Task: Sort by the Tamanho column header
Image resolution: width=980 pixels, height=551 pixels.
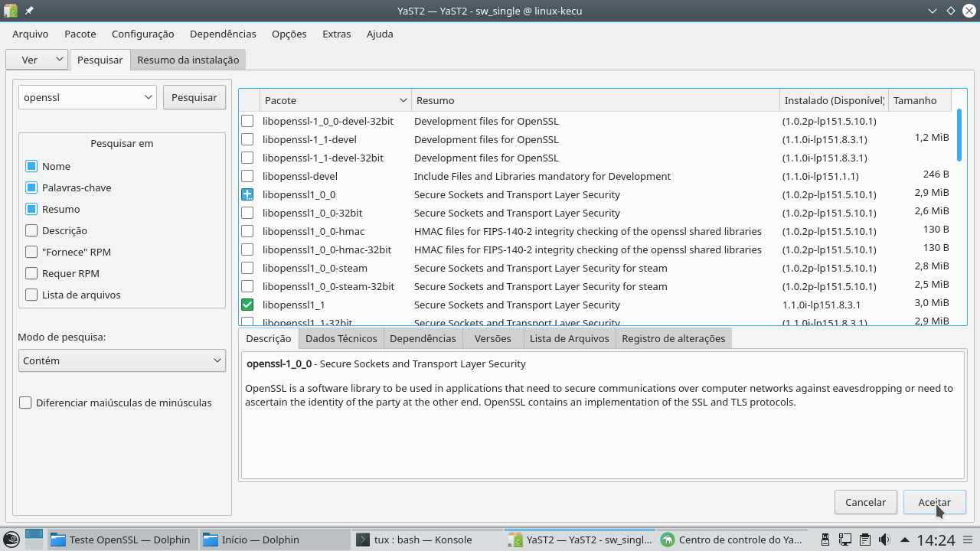Action: click(x=920, y=100)
